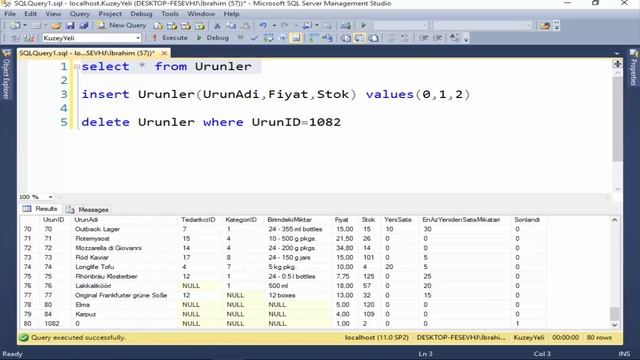Cut selection with the scissors icon

(217, 25)
